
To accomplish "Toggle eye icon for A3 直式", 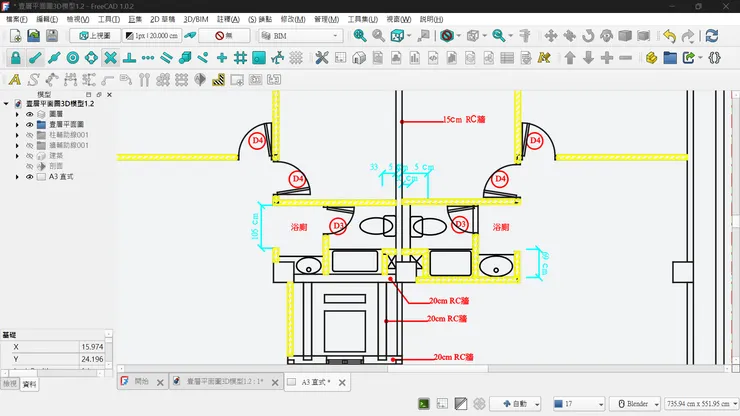I will click(x=30, y=174).
